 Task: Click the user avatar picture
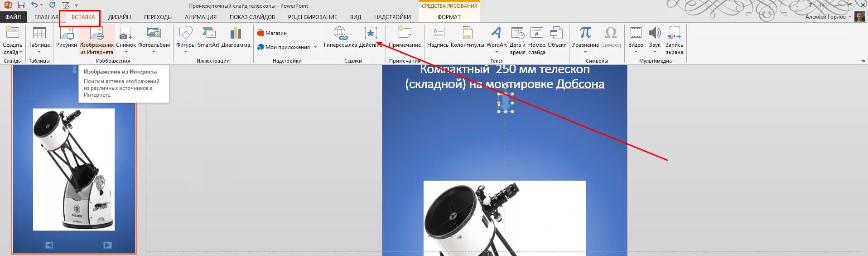pos(859,17)
